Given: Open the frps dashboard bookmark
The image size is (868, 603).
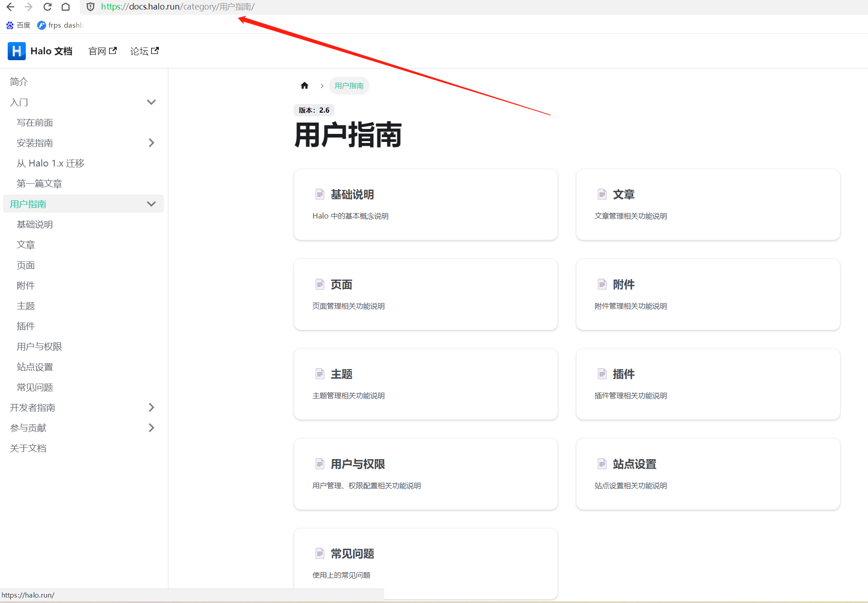Looking at the screenshot, I should coord(61,25).
